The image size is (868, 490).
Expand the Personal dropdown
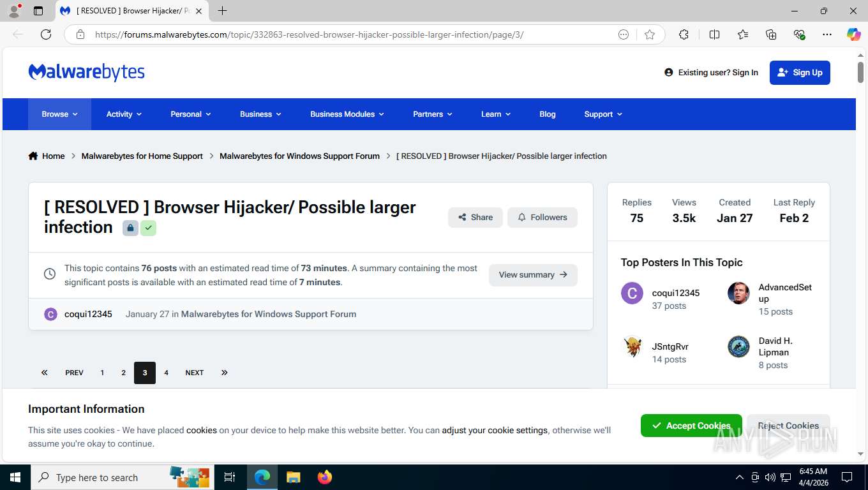pos(191,114)
